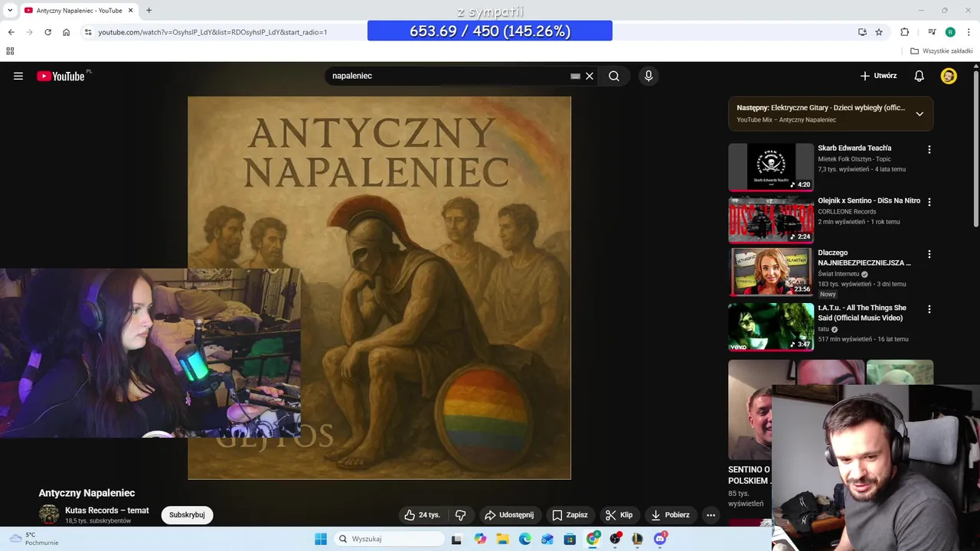Image resolution: width=980 pixels, height=551 pixels.
Task: Open File Explorer from taskbar
Action: pos(502,539)
